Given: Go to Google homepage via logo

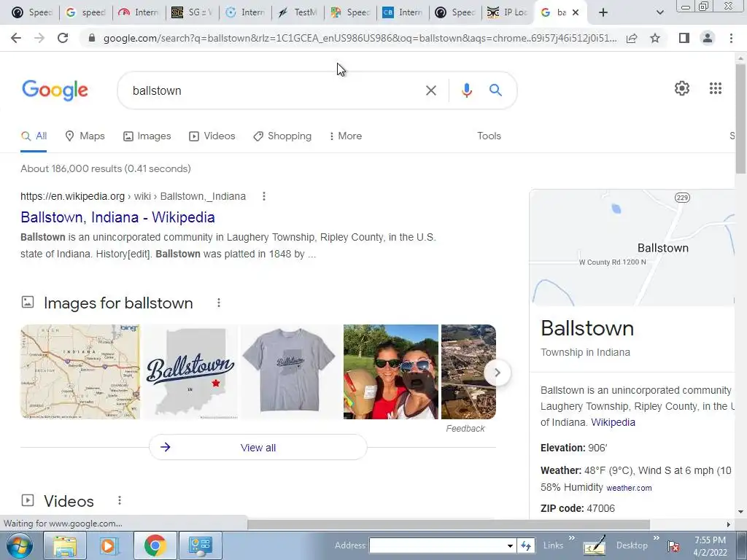Looking at the screenshot, I should (x=55, y=90).
